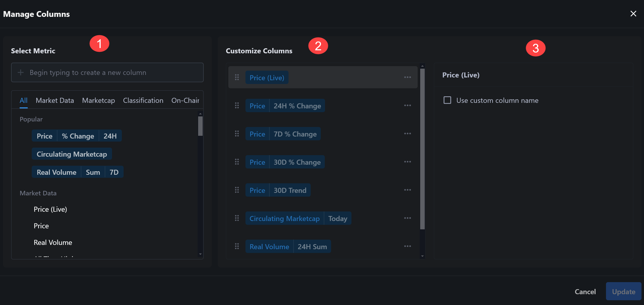Click metric list scrollbar thumb
Screen dimensions: 644x305
[x=200, y=126]
